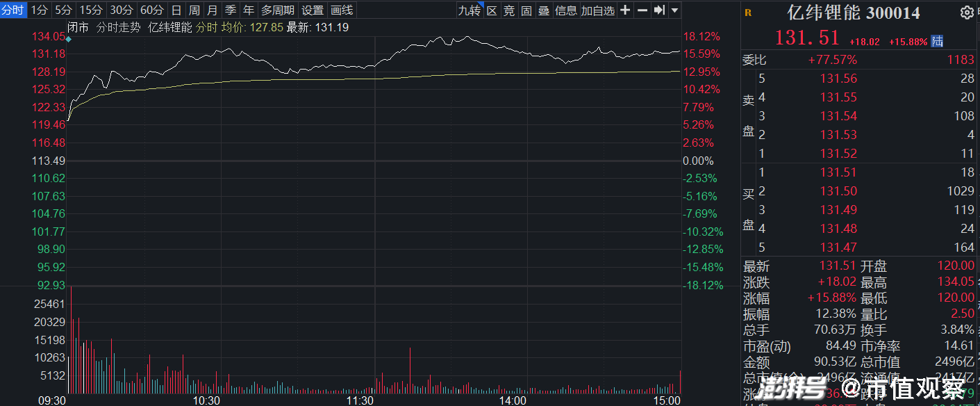Open the settings gear in the quote panel
The height and width of the screenshot is (406, 980).
click(x=967, y=13)
